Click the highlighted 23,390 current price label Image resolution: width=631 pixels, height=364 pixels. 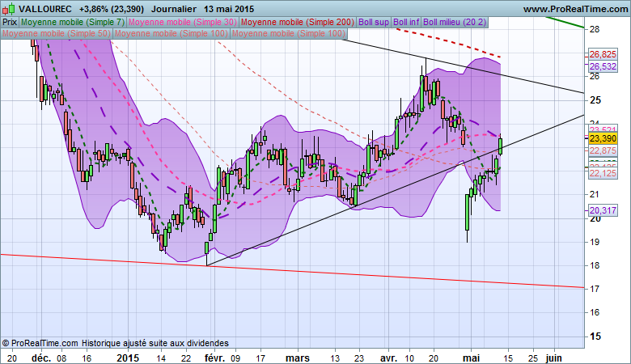coord(603,139)
